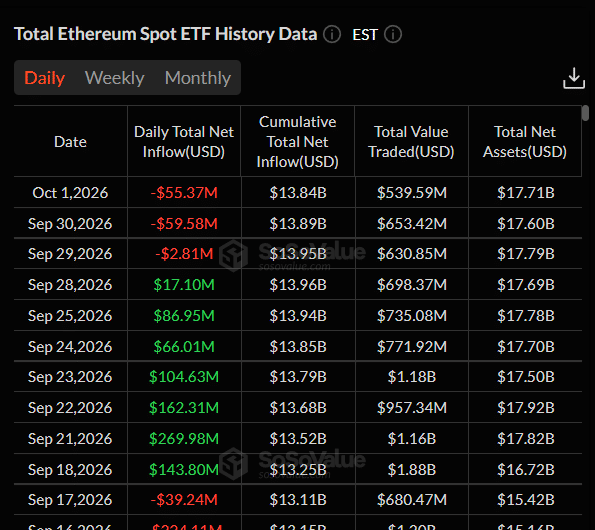This screenshot has width=595, height=530.
Task: Select the Sep 23,2026 date cell
Action: pos(70,376)
